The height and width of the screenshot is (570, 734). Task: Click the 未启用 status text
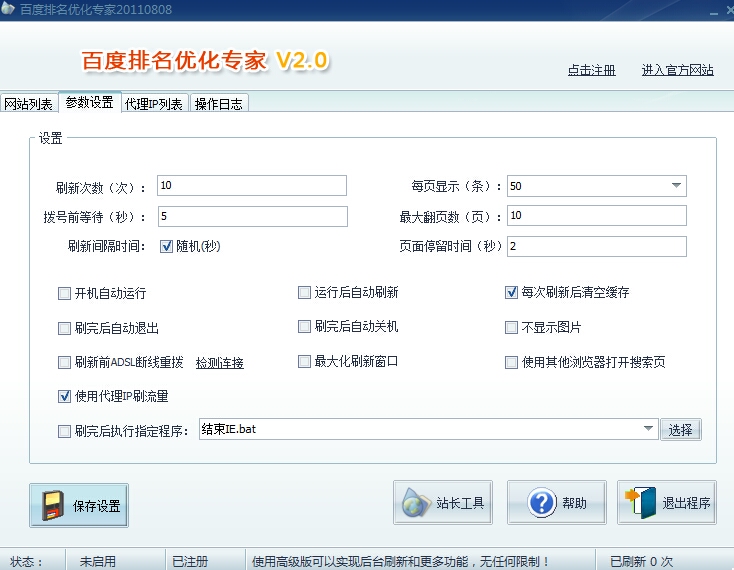(x=97, y=561)
